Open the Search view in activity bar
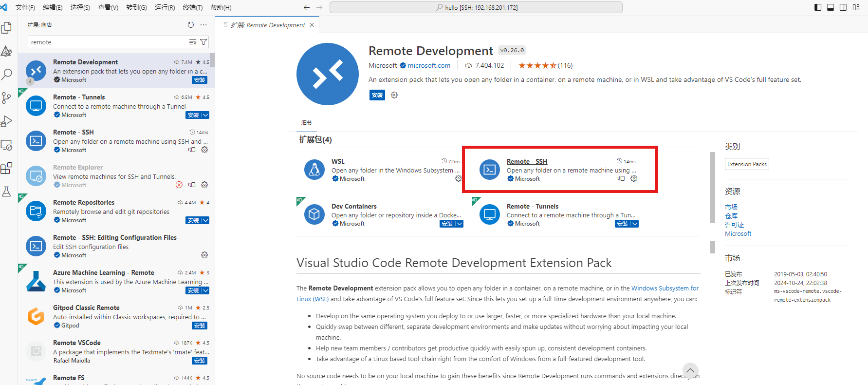 [7, 75]
